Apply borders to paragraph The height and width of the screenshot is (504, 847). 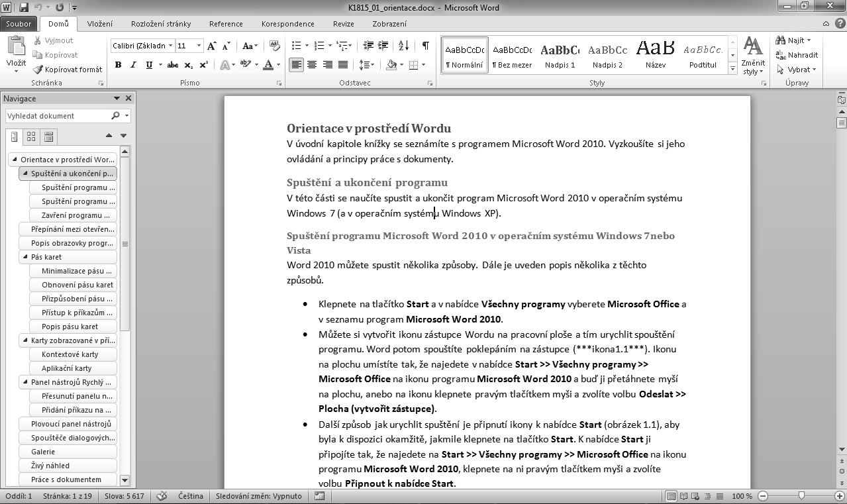point(414,65)
